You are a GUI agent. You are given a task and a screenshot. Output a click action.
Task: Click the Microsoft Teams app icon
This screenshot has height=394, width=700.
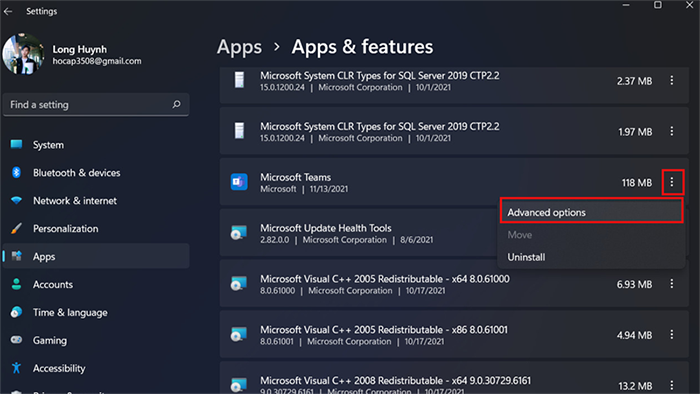(x=239, y=182)
